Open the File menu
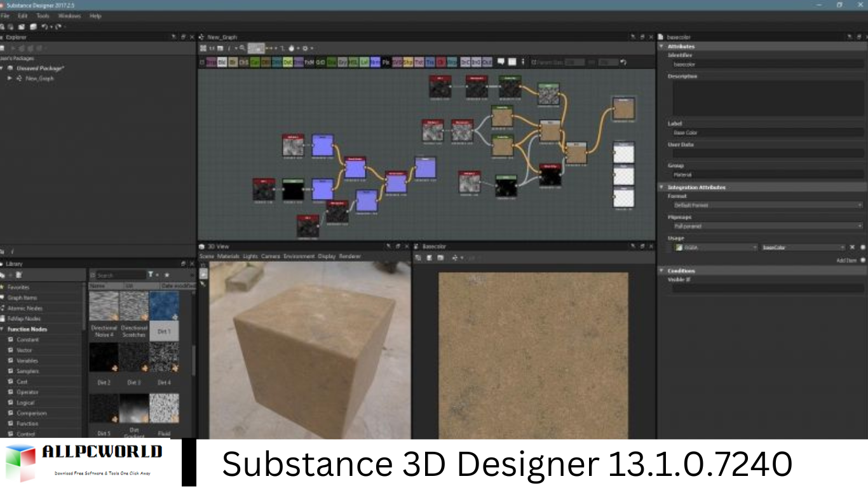 (x=5, y=16)
